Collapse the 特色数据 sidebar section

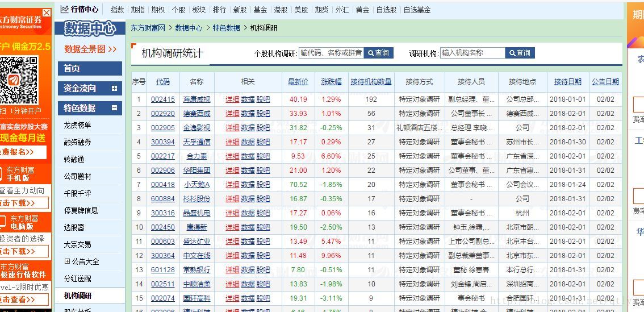point(114,108)
